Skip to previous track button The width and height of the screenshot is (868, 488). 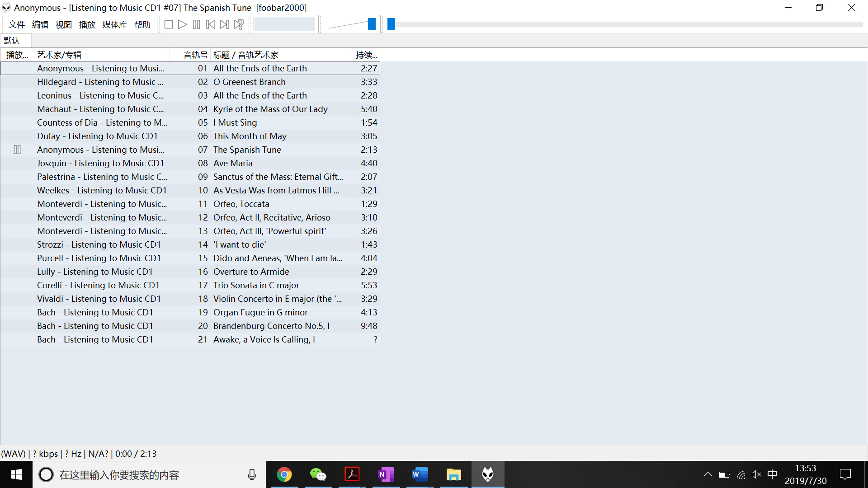211,24
